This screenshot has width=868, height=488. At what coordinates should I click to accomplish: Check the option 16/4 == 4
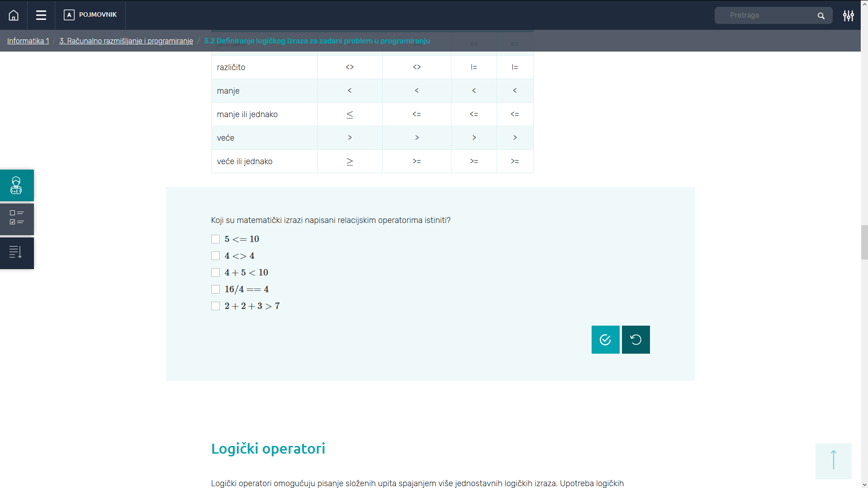click(216, 289)
